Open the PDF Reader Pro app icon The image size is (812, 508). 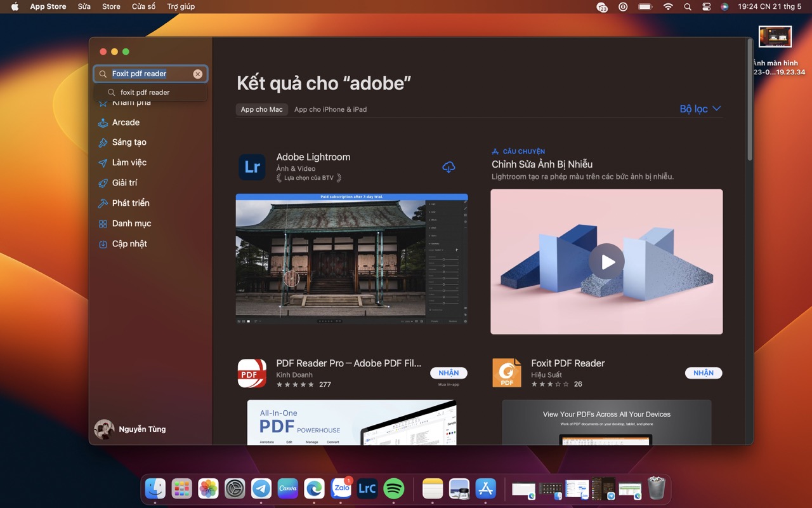coord(252,373)
